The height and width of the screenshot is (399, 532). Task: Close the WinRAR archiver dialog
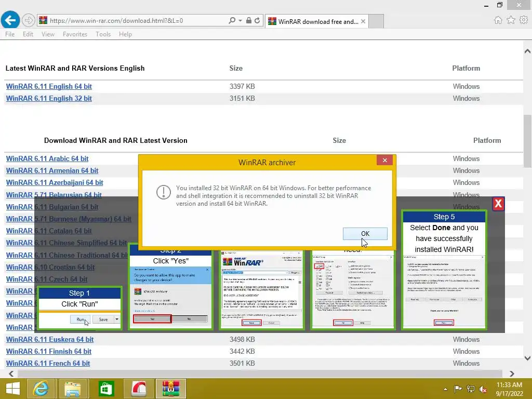click(x=385, y=160)
